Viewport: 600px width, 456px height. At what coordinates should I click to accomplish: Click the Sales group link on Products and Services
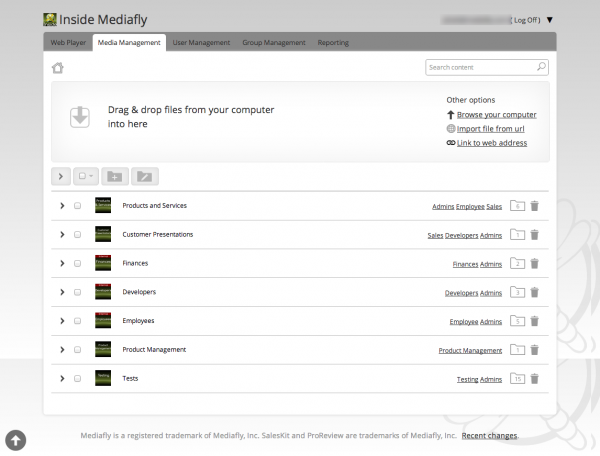(494, 207)
